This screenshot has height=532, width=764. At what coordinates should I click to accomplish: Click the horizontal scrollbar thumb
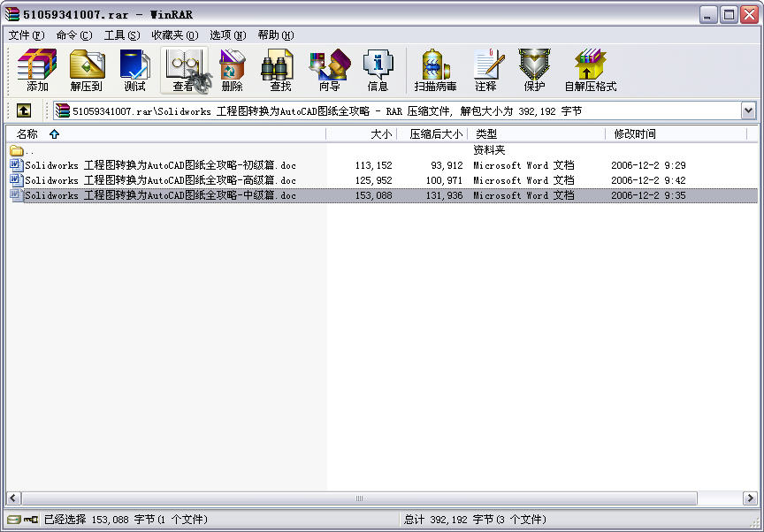(x=359, y=498)
